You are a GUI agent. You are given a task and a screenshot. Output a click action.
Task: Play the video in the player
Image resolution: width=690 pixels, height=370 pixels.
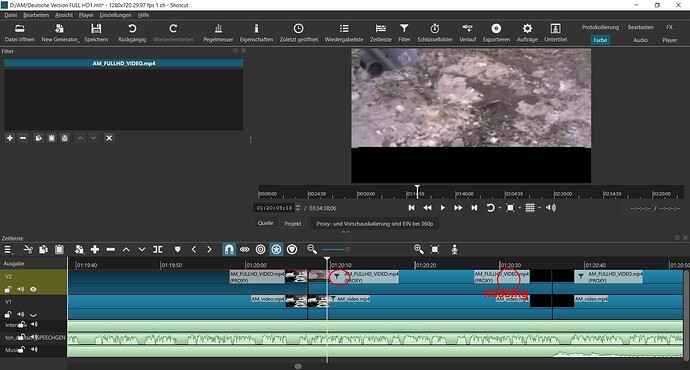click(443, 208)
